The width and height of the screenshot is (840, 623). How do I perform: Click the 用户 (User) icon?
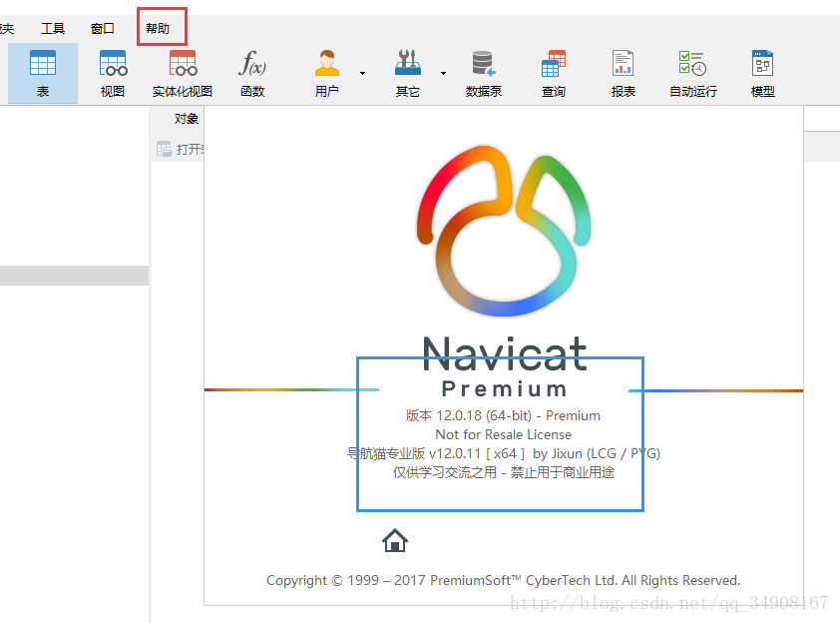coord(327,74)
